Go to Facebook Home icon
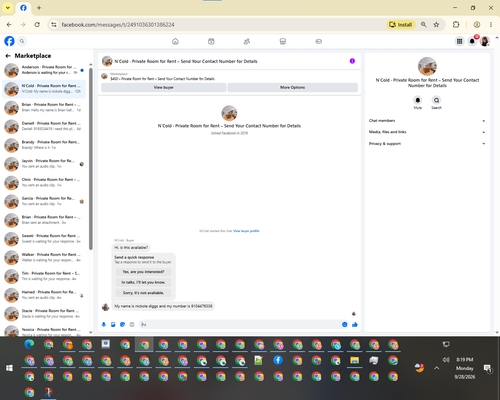 [x=175, y=41]
